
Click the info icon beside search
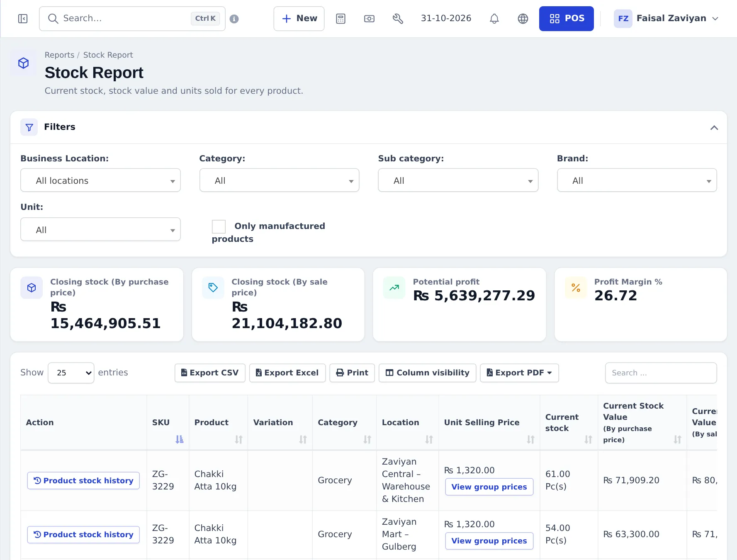tap(234, 19)
